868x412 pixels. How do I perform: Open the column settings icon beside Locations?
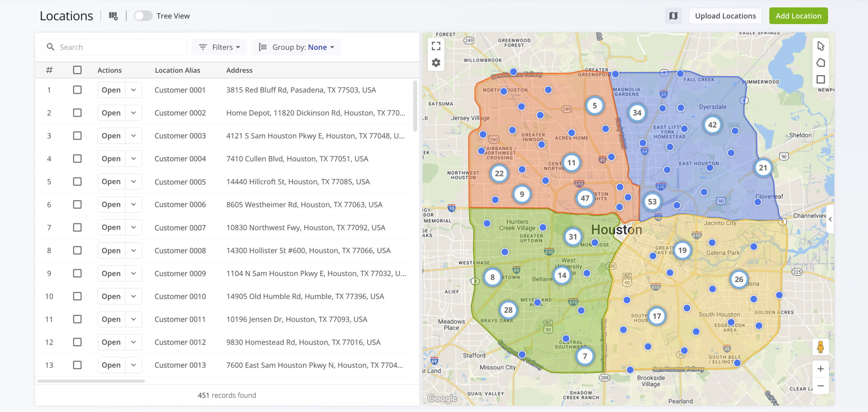tap(113, 16)
